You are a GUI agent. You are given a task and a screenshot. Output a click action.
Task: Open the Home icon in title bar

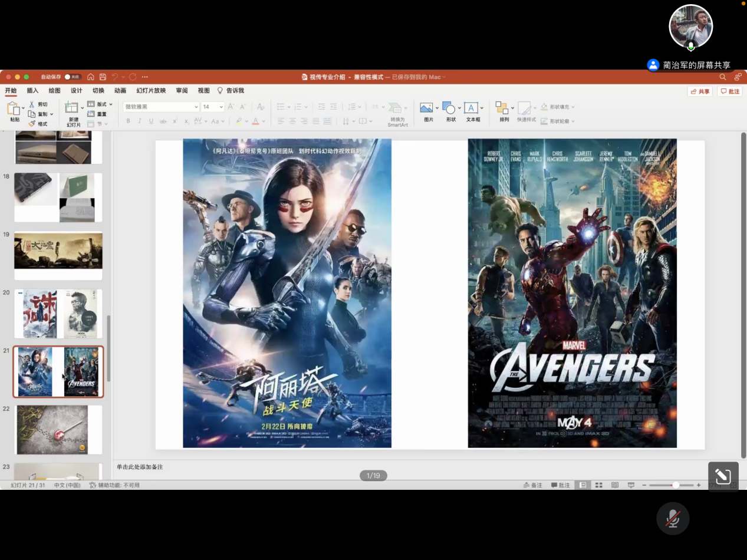(90, 77)
